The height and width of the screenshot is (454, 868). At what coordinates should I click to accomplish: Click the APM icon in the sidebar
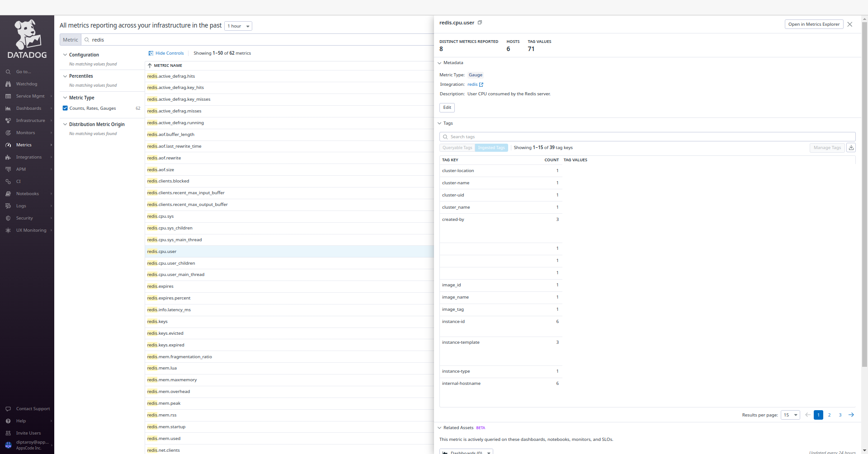click(x=8, y=169)
